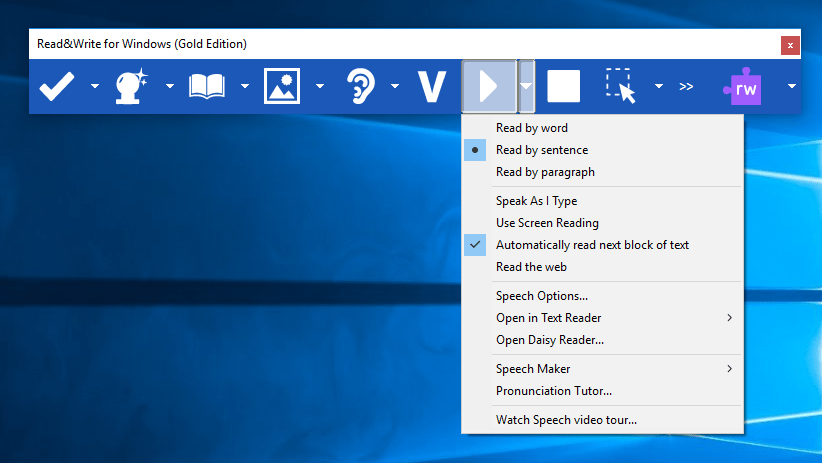Collapse the Play button dropdown arrow
Image resolution: width=822 pixels, height=463 pixels.
(x=526, y=86)
